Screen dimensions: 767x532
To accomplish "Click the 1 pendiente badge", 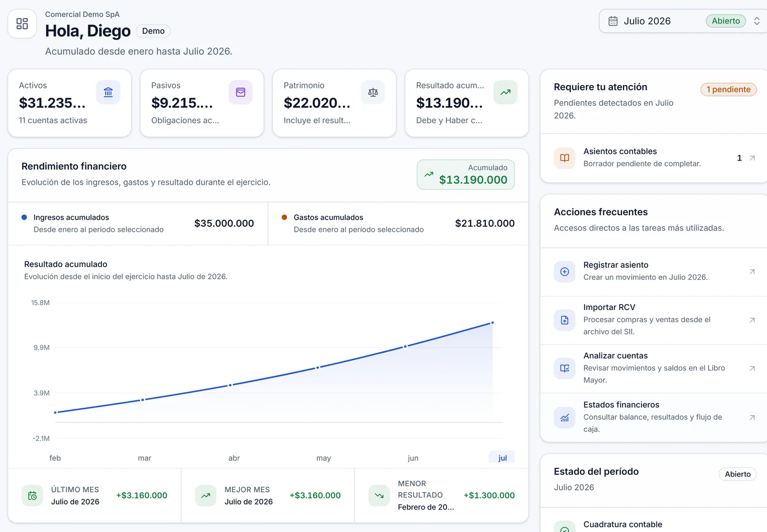I will click(x=729, y=89).
